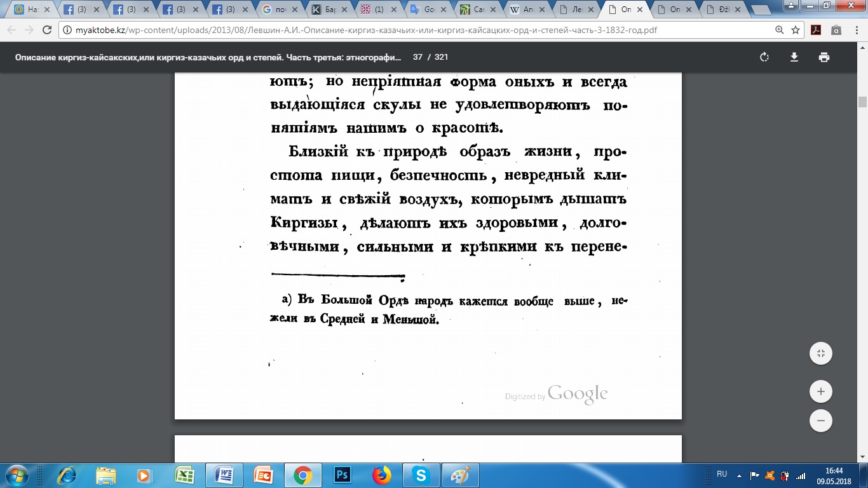
Task: Open the Windows Start menu
Action: [15, 475]
